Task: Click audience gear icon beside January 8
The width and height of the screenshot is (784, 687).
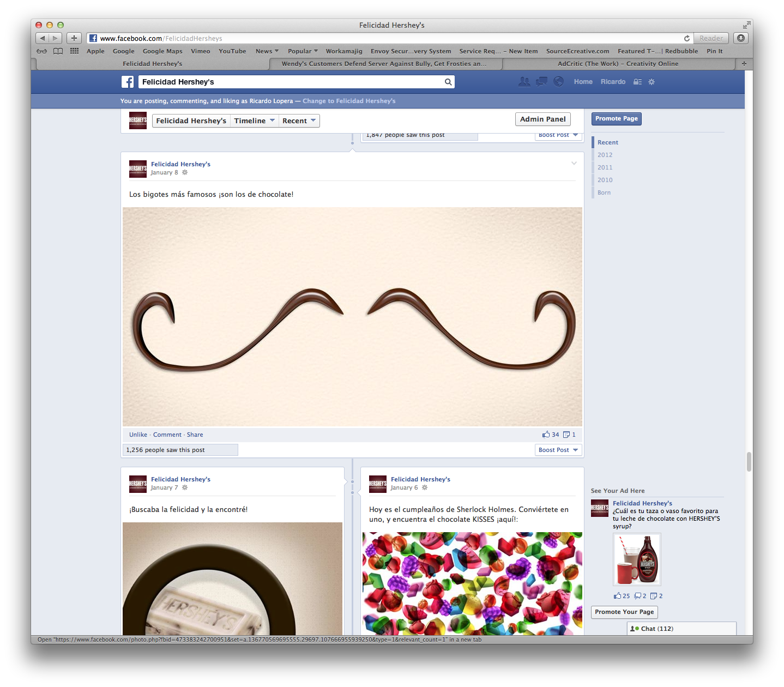Action: pos(185,172)
